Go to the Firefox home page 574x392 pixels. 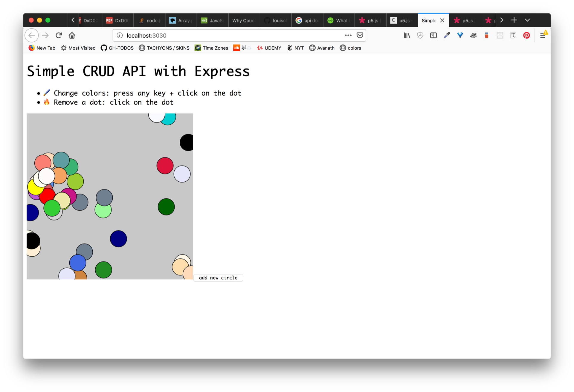pyautogui.click(x=72, y=36)
